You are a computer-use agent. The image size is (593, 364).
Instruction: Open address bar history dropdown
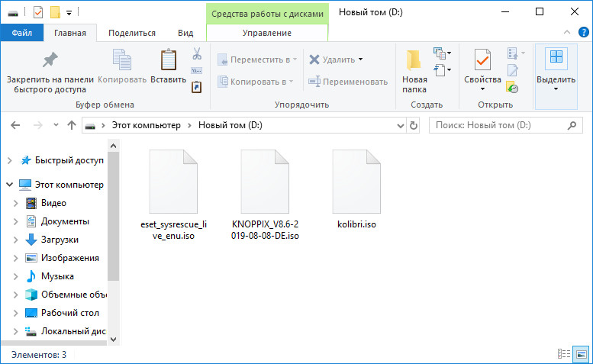pos(401,125)
